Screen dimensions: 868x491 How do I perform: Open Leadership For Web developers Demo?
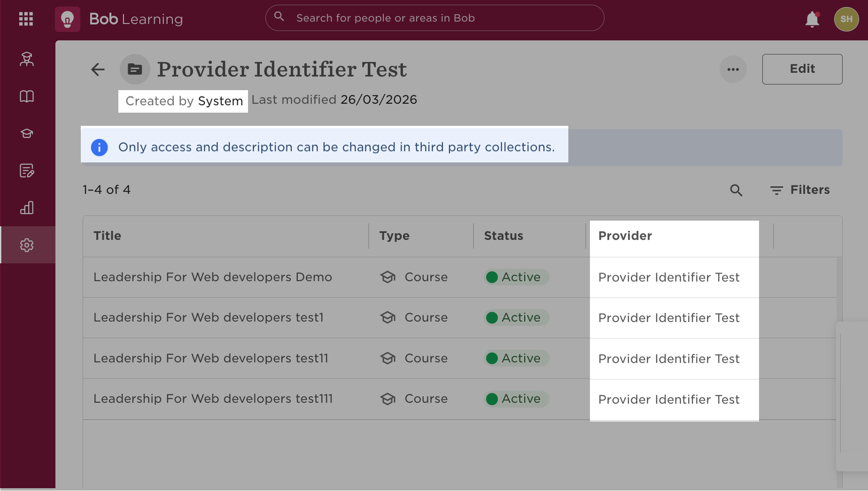(213, 277)
